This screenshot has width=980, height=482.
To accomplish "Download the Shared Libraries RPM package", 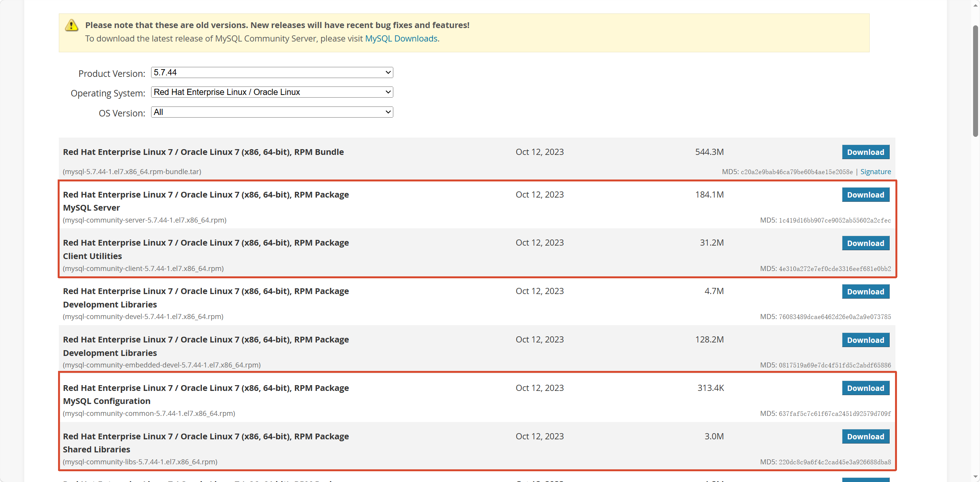I will [x=865, y=437].
